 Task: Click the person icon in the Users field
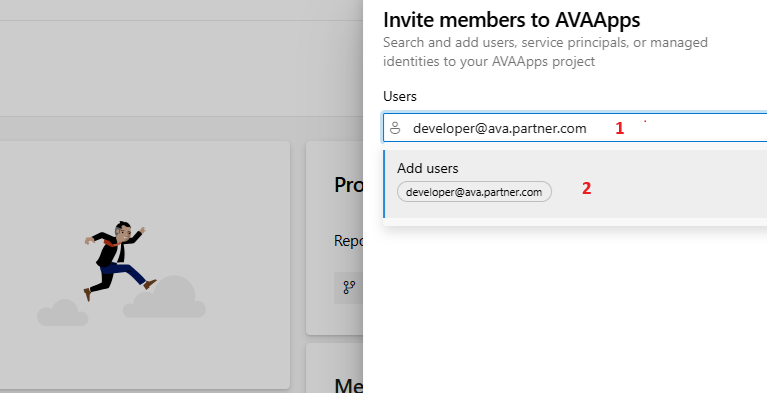click(395, 129)
